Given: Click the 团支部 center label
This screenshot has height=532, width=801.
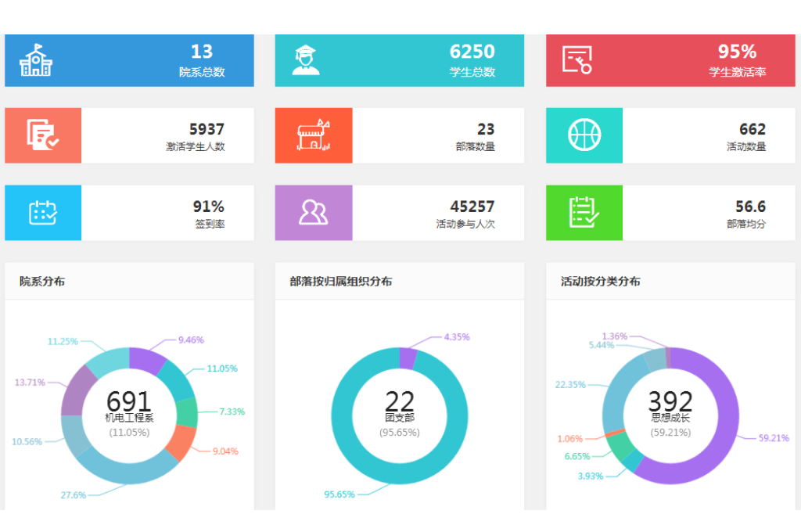Looking at the screenshot, I should point(400,418).
